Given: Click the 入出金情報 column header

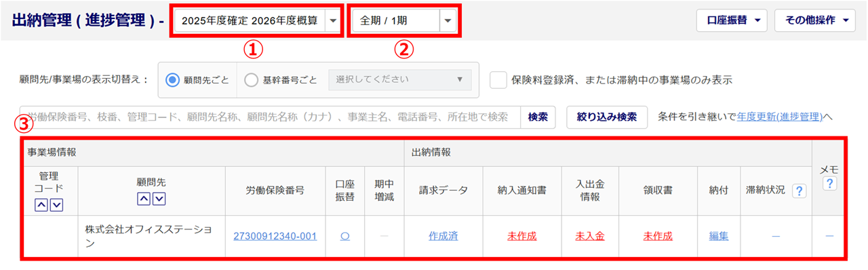Looking at the screenshot, I should click(x=589, y=191).
